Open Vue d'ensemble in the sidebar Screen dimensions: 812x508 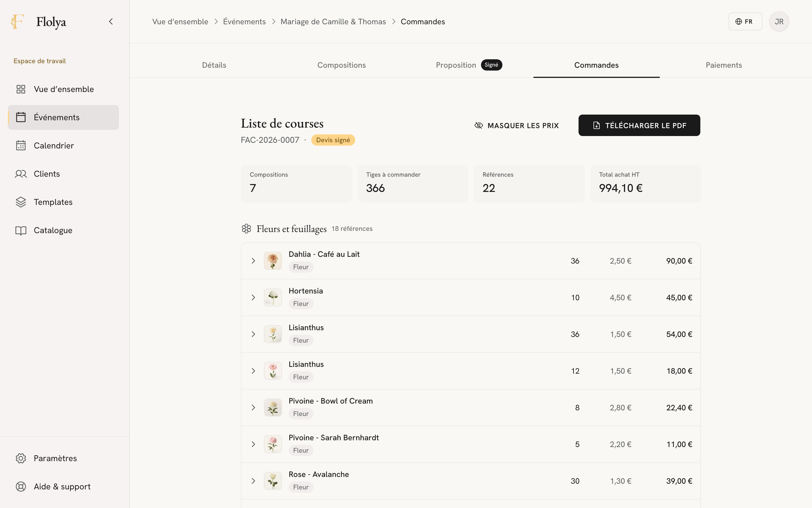pos(63,89)
